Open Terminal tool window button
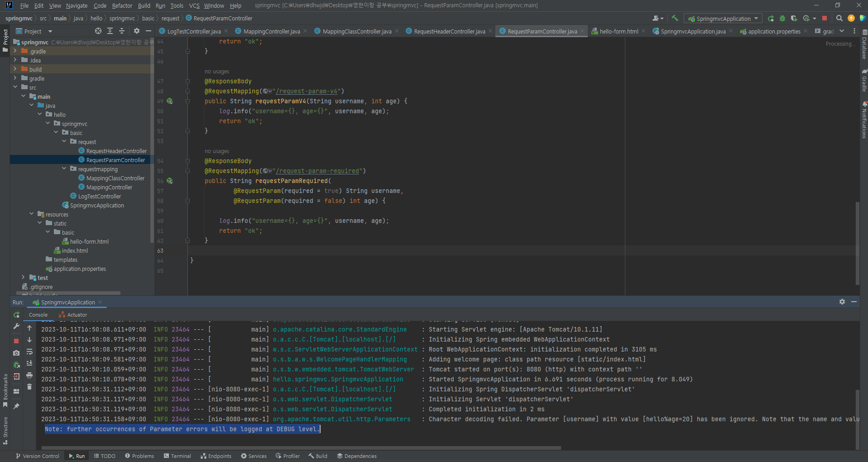The height and width of the screenshot is (462, 868). (x=177, y=456)
